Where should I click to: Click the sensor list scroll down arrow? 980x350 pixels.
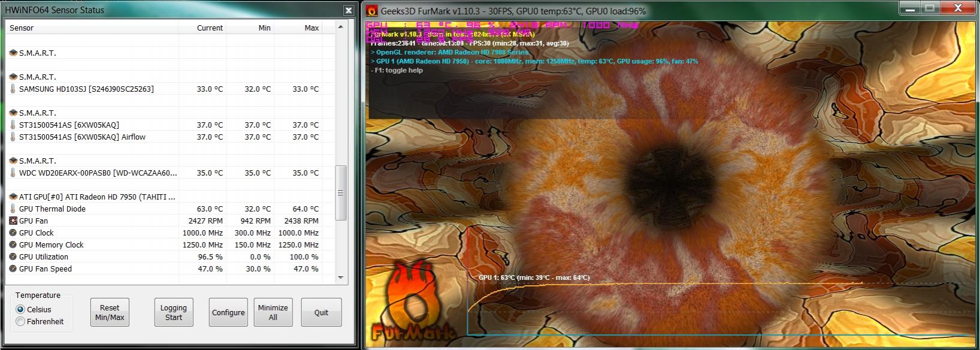(x=341, y=277)
